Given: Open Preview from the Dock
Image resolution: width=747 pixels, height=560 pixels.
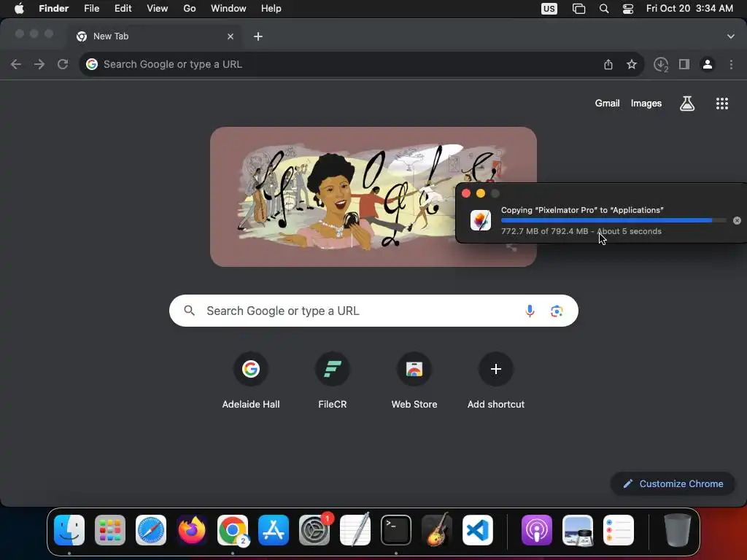Looking at the screenshot, I should [578, 531].
